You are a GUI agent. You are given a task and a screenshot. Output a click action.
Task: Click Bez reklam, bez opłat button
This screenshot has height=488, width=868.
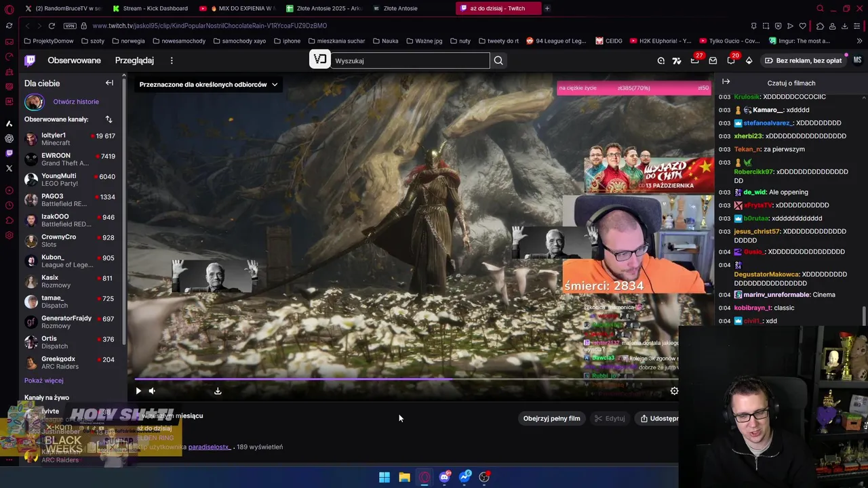click(803, 60)
